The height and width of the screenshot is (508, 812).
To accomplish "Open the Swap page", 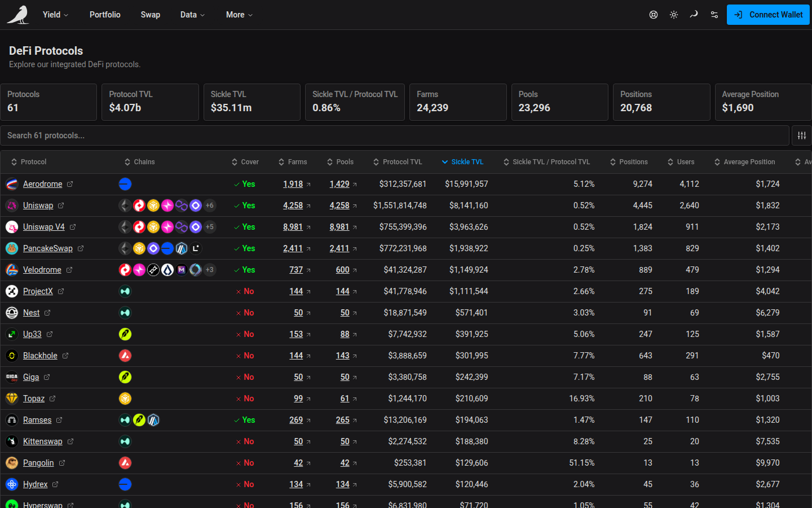I will pyautogui.click(x=151, y=15).
